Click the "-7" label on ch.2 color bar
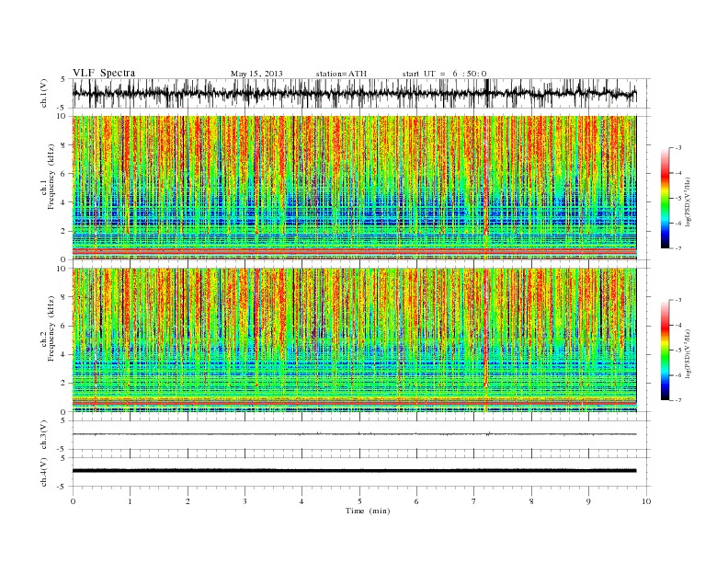 (677, 400)
